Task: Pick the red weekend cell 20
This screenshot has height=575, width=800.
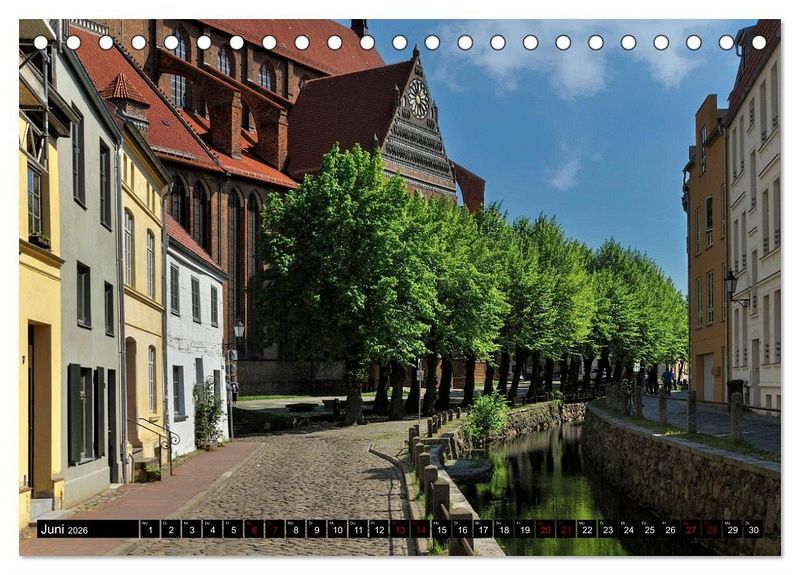Action: pos(545,529)
